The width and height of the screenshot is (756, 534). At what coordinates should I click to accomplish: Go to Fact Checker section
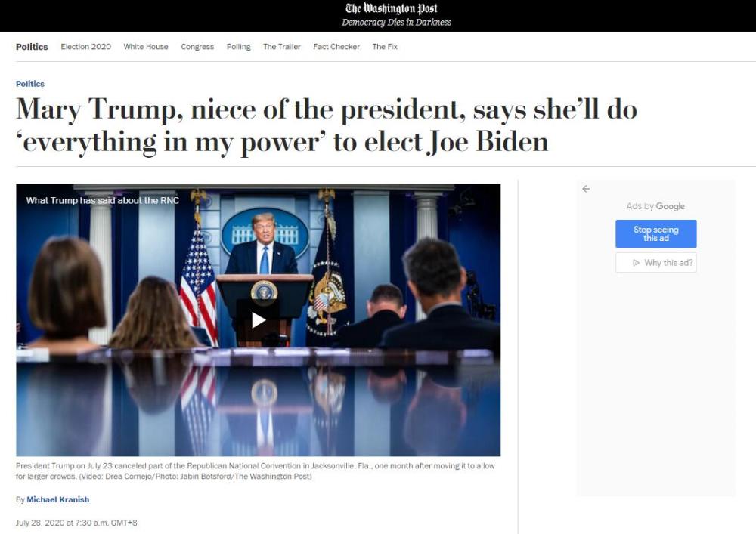point(336,47)
